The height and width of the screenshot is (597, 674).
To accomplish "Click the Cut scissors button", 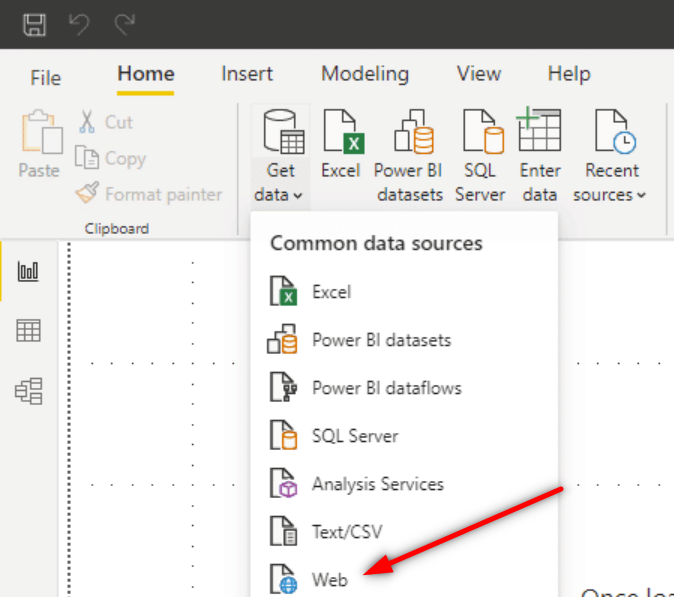I will (106, 122).
